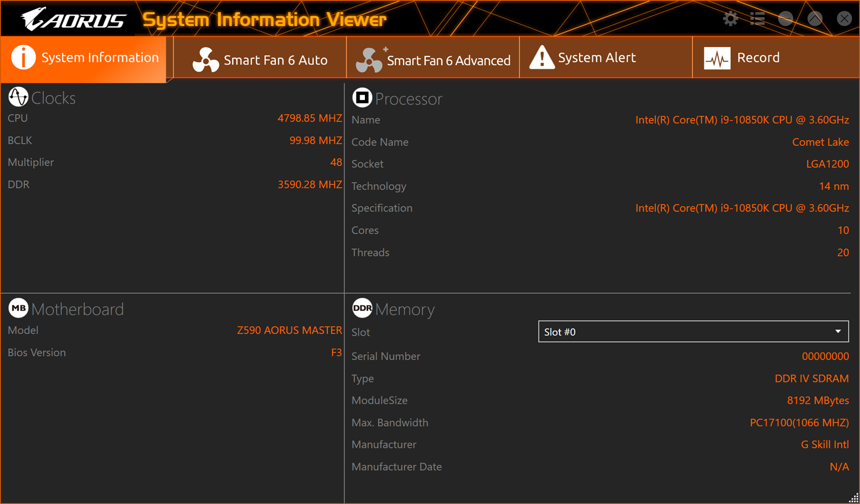860x504 pixels.
Task: Click the Motherboard section heading
Action: click(x=77, y=309)
